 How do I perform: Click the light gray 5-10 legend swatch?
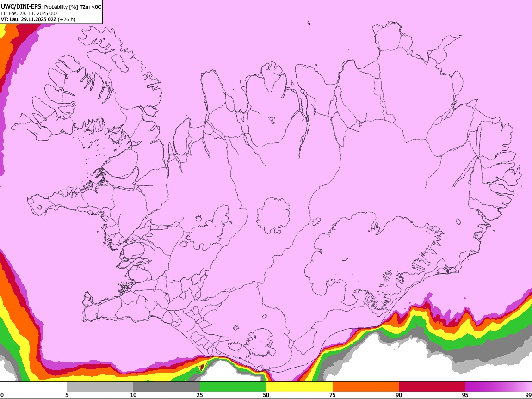[100, 387]
